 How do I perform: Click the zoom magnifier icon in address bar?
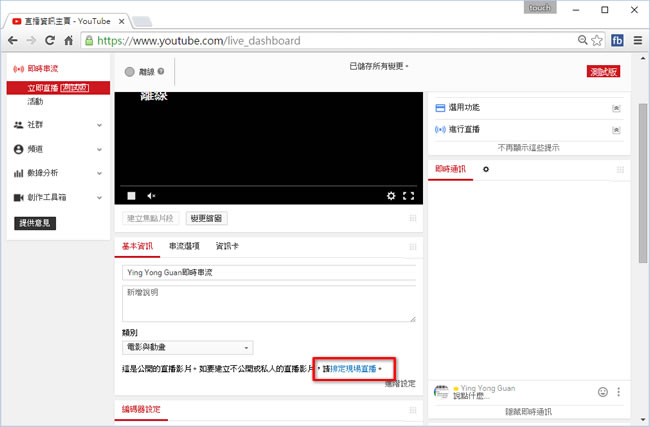coord(582,40)
